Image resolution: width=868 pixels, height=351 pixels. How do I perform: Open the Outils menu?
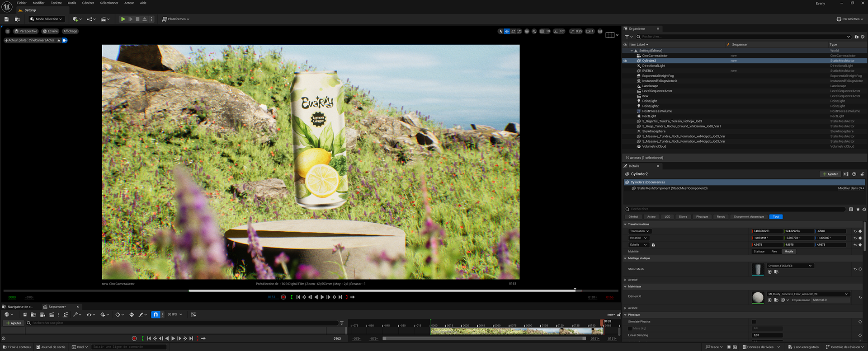coord(72,3)
